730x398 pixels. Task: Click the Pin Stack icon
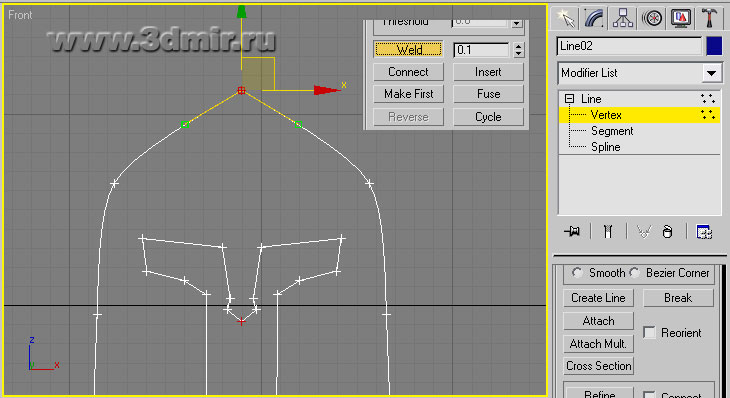click(572, 231)
